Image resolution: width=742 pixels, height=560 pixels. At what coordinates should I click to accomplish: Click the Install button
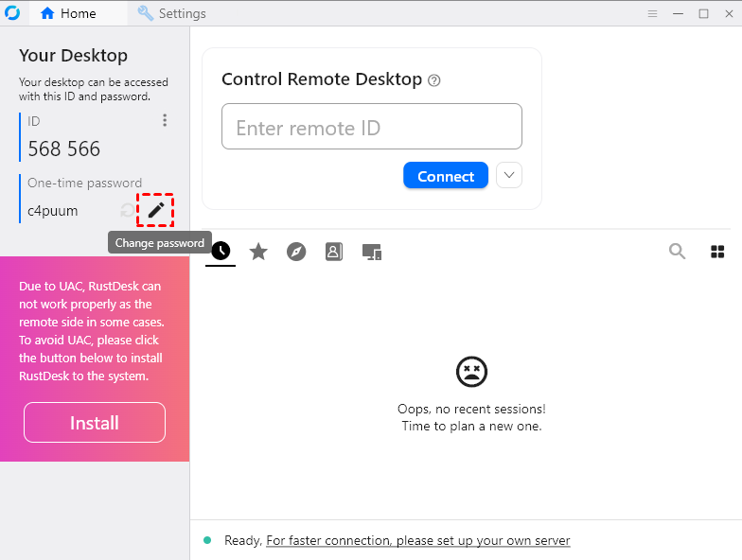[x=95, y=423]
